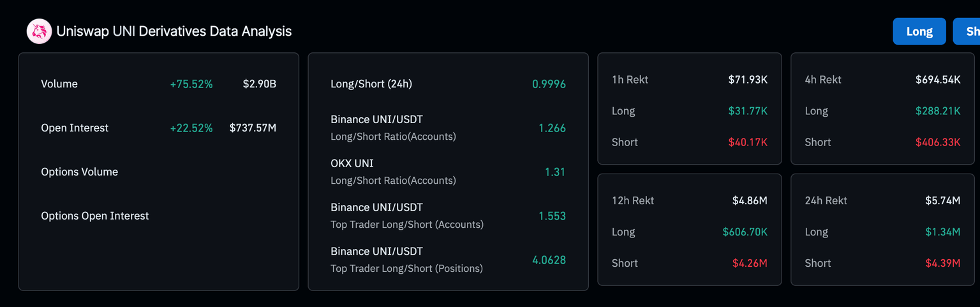Select the 24h Rekt card heading
This screenshot has width=980, height=307.
click(x=826, y=200)
